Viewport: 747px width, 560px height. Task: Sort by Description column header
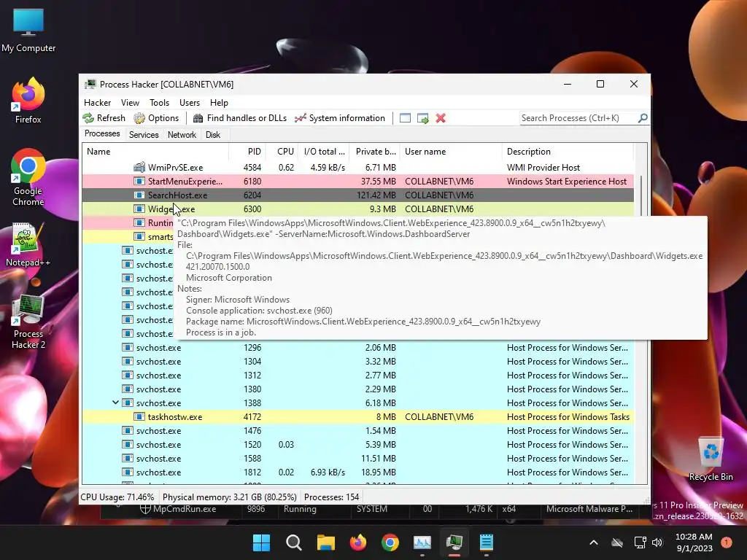[568, 152]
